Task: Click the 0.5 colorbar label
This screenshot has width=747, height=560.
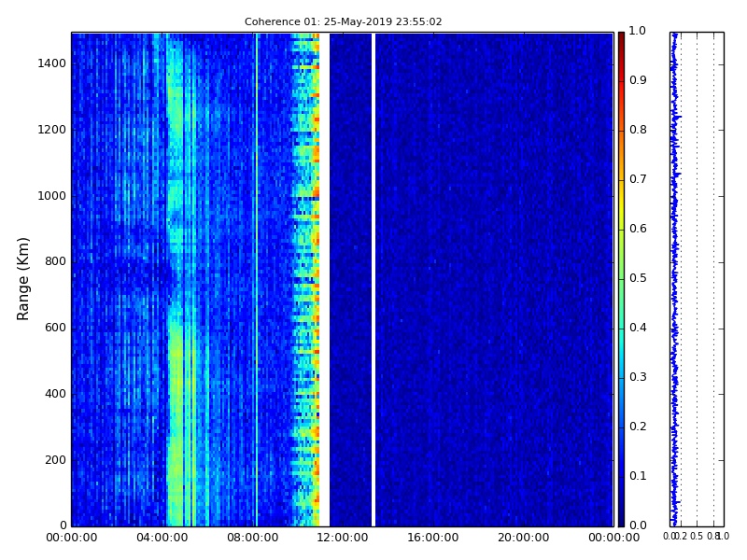Action: (x=638, y=278)
